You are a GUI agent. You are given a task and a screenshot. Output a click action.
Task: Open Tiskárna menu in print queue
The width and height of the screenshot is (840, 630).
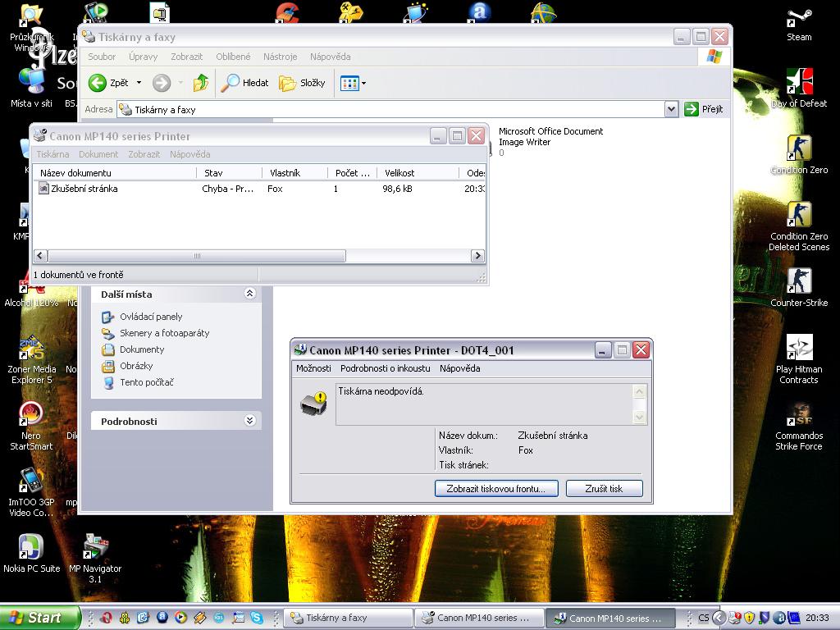point(52,154)
